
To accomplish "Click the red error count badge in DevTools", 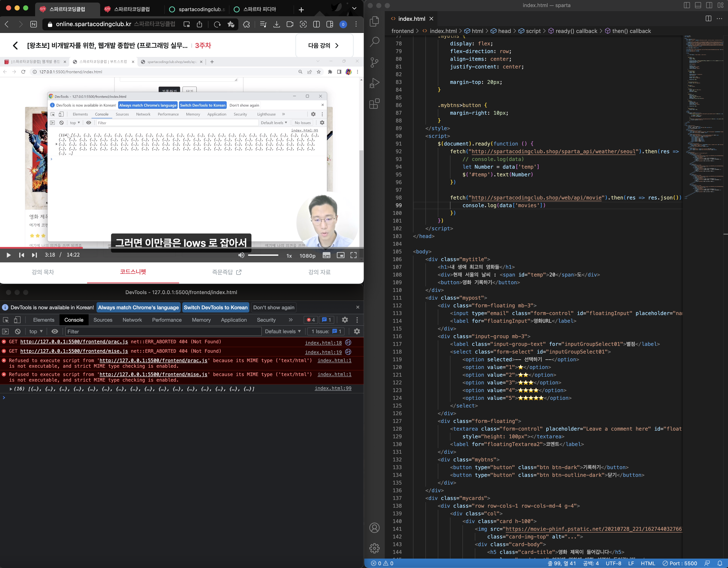I will click(x=311, y=320).
